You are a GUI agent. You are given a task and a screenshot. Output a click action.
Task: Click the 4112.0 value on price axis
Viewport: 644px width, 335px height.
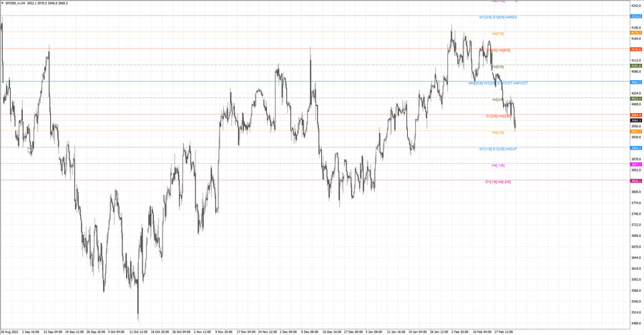tap(636, 60)
